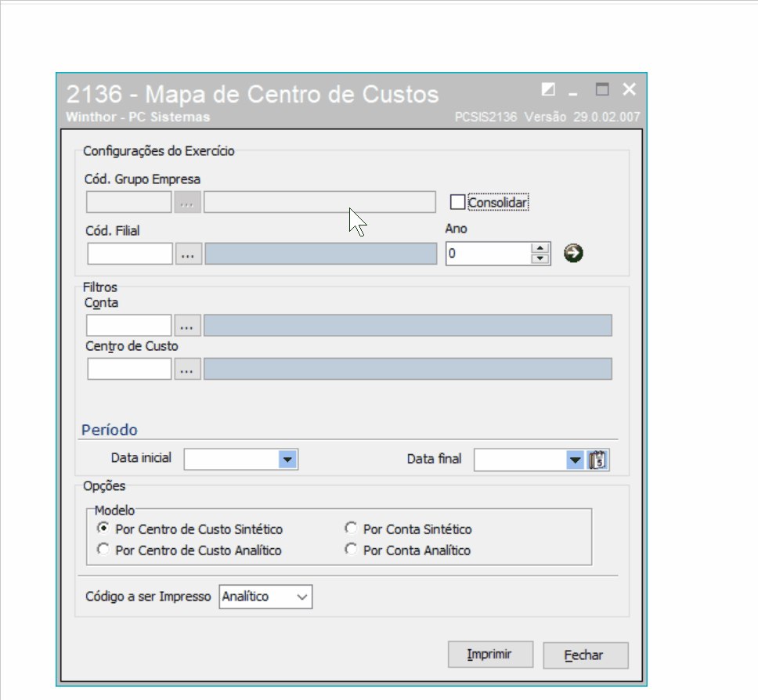Maximize the 2136 window
The width and height of the screenshot is (758, 700).
pos(602,89)
